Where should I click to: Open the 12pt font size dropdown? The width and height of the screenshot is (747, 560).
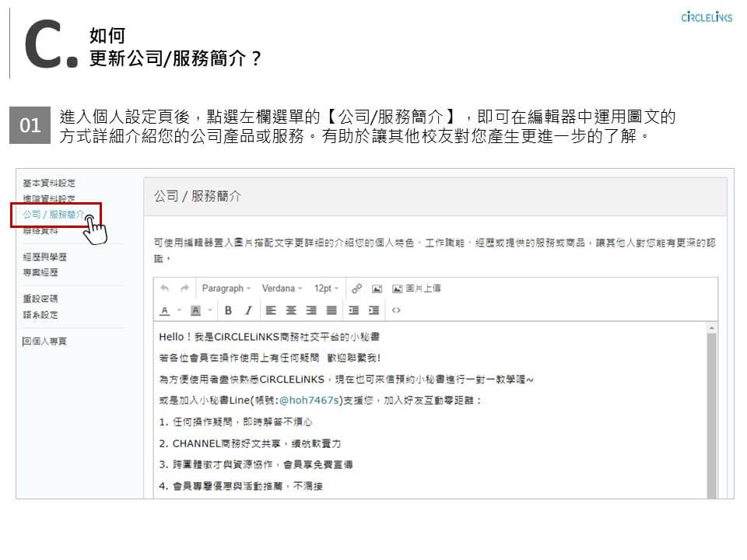click(326, 289)
